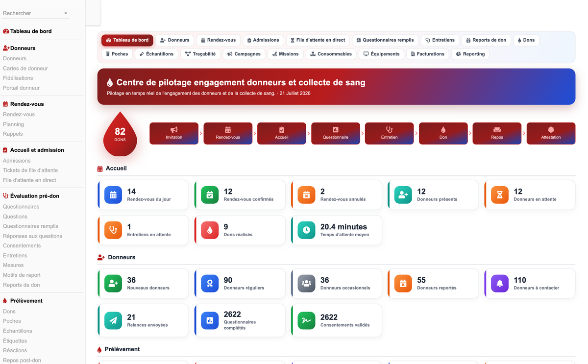Viewport: 588px width, 364px height.
Task: Open Motifs de report in the sidebar
Action: tap(22, 275)
